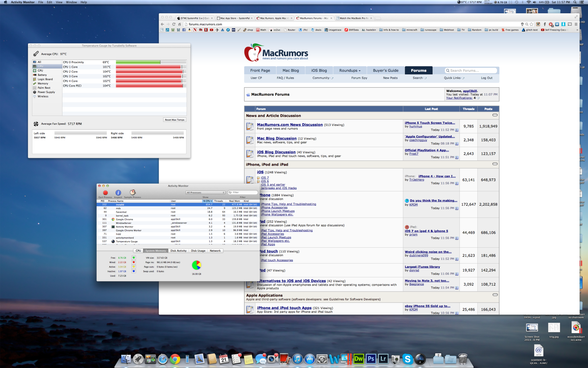The height and width of the screenshot is (368, 588).
Task: Click the Chrome reload page icon
Action: [174, 24]
